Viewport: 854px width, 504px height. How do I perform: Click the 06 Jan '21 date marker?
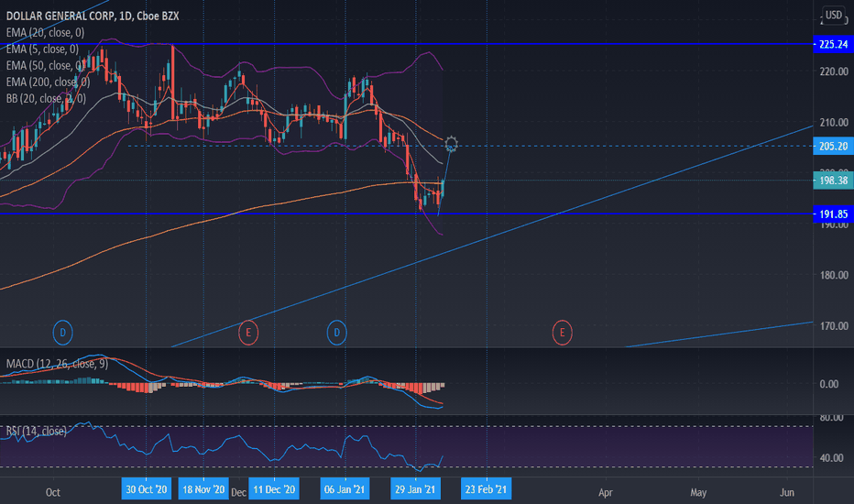[x=345, y=489]
